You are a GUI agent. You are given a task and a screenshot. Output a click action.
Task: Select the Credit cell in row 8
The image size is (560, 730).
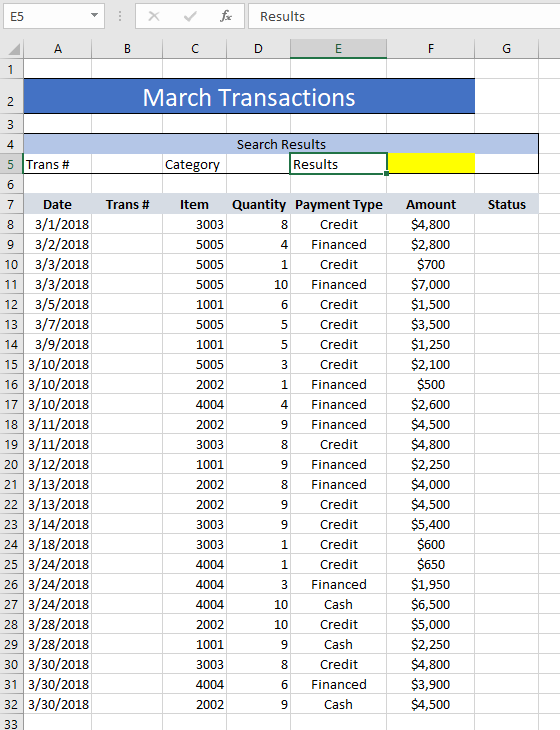pos(338,224)
